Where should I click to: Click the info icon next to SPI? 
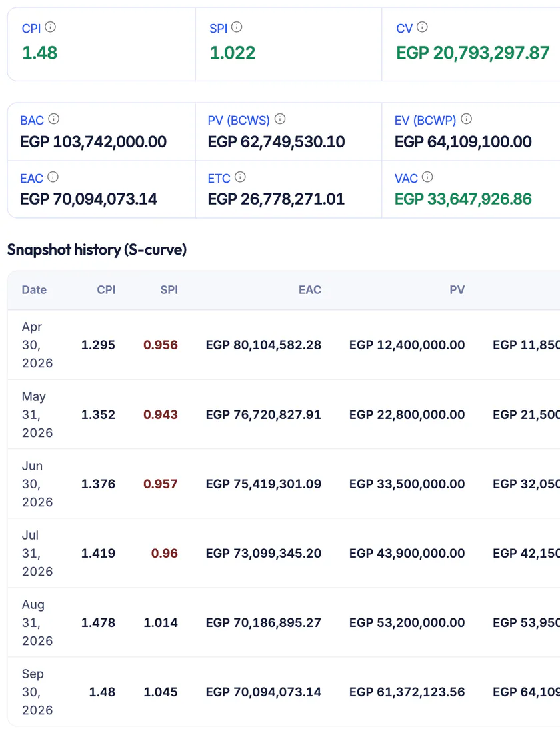click(237, 27)
